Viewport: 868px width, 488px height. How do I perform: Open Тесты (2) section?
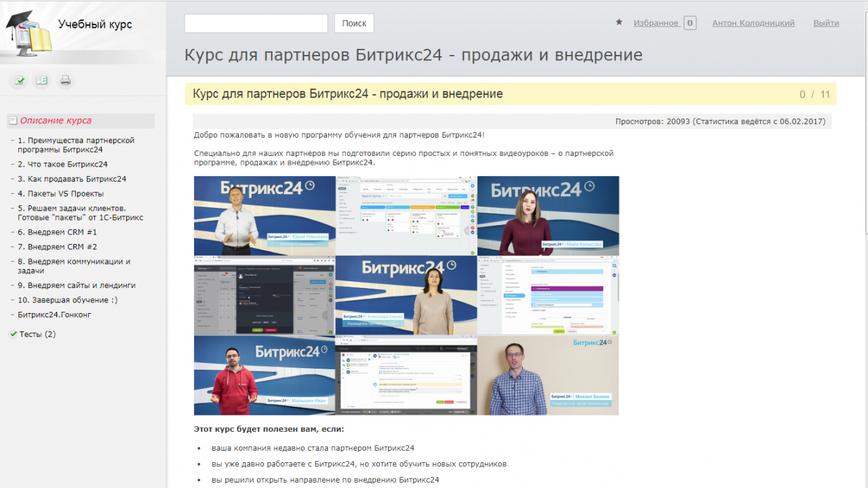pos(37,334)
